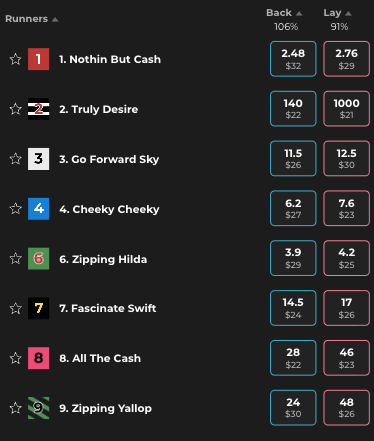Click the blue number 4 silk icon
This screenshot has height=441, width=374.
coord(38,209)
